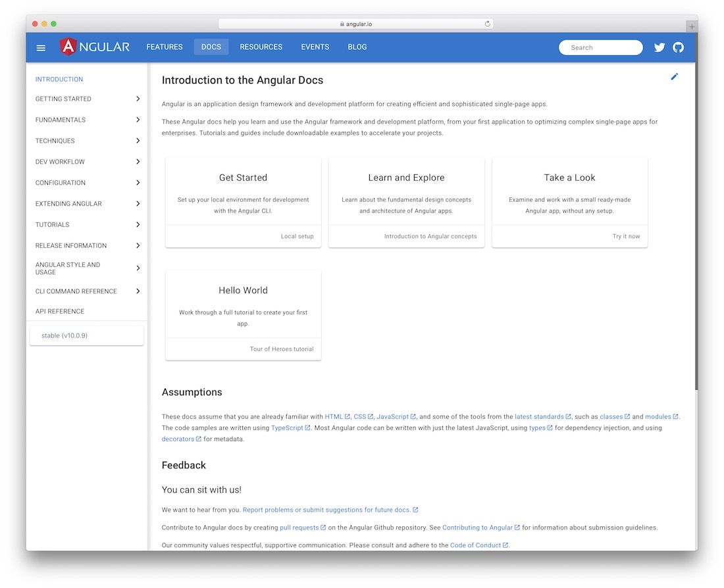Click the Angular logo
The width and height of the screenshot is (724, 588).
coord(95,47)
